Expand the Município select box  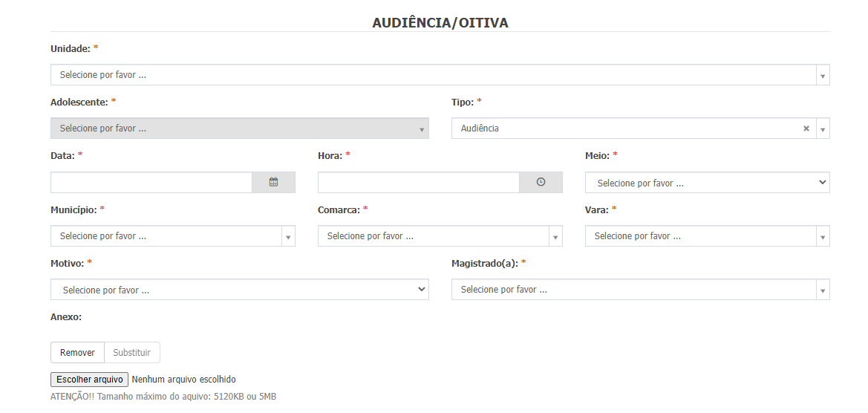coord(173,236)
